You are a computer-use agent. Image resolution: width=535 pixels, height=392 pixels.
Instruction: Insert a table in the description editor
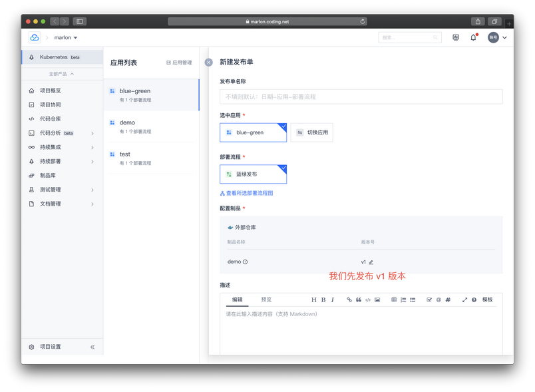click(x=394, y=300)
